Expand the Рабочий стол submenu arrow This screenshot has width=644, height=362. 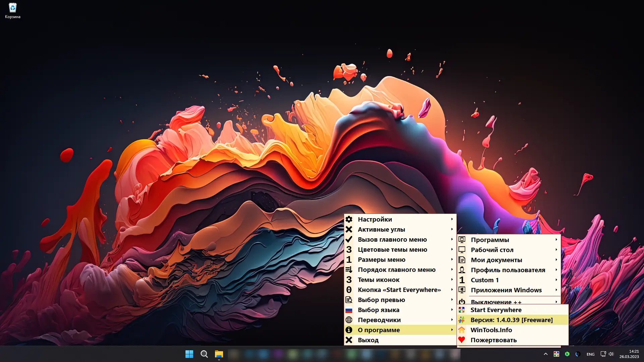[556, 250]
